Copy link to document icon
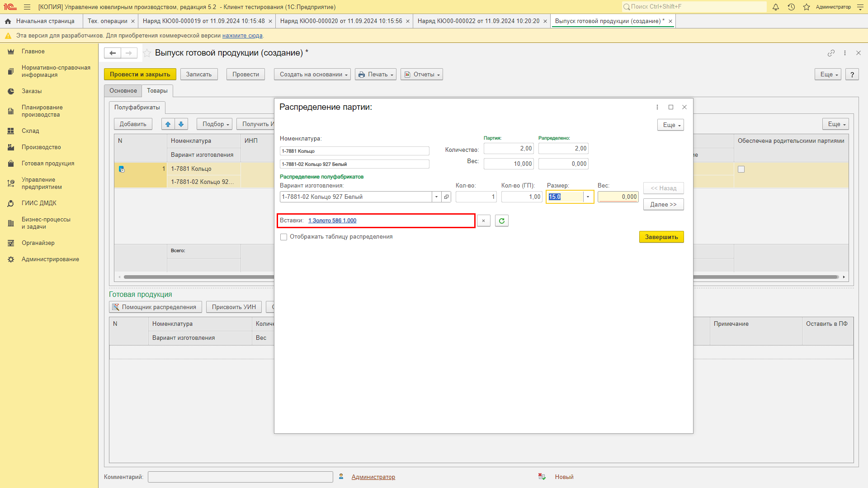868x488 pixels. pyautogui.click(x=831, y=53)
